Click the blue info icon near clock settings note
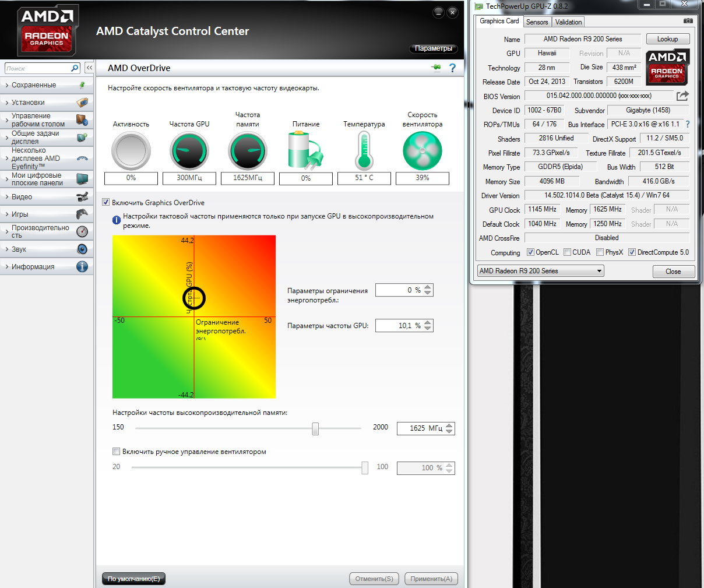Screen dimensions: 704x588 click(117, 220)
